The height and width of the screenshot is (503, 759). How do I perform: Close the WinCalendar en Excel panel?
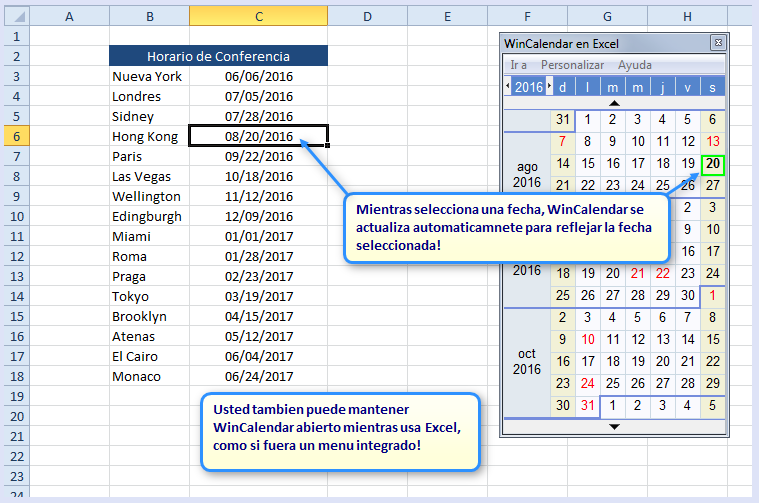click(717, 43)
